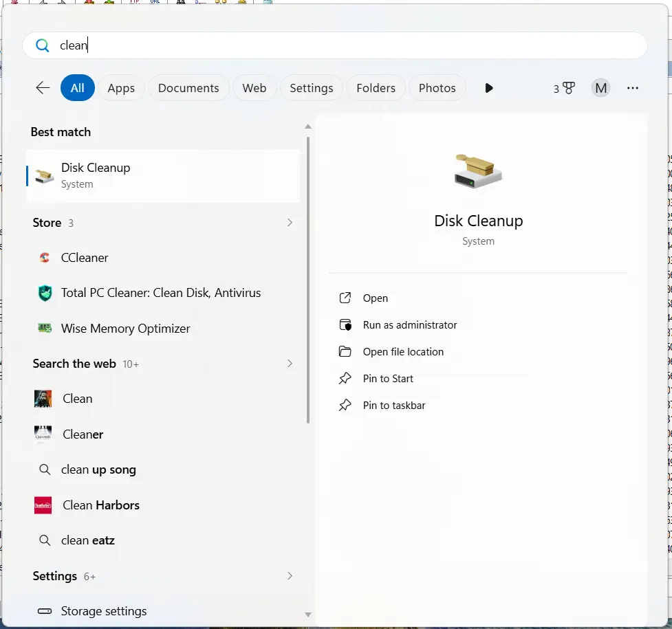Switch to the Photos filter

(437, 88)
